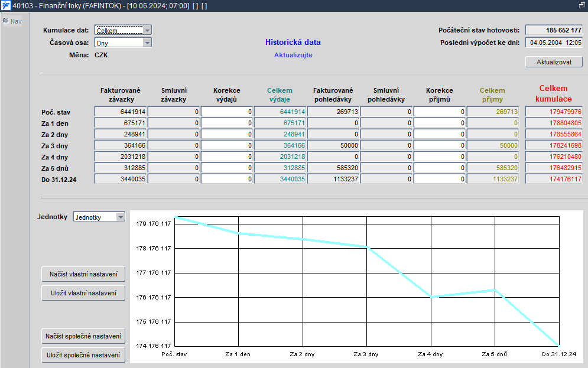Viewport: 588px width, 368px height.
Task: Click Korekce výdajů field for Za 5 dnů
Action: [x=227, y=168]
